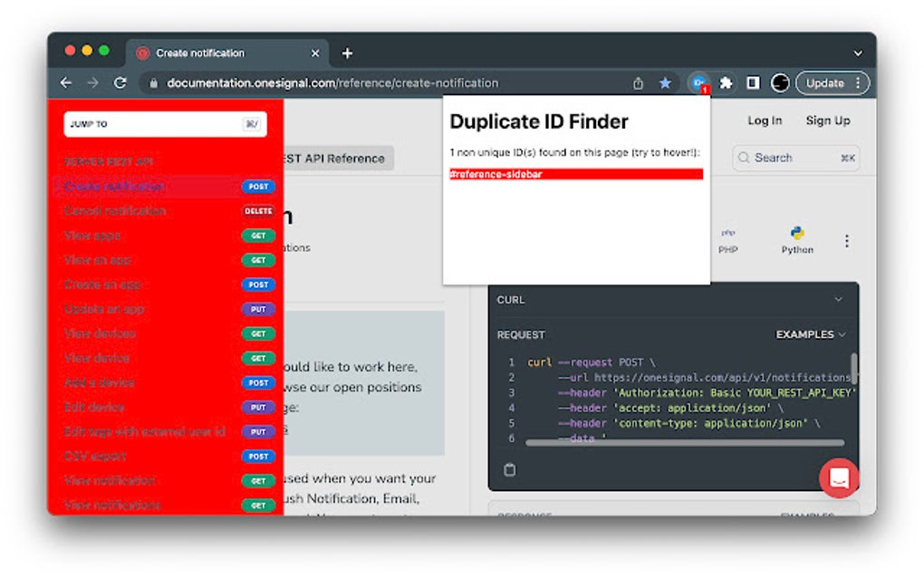Screen dimensions: 924x578
Task: Open the Chrome three-dot menu beside Update
Action: point(858,83)
